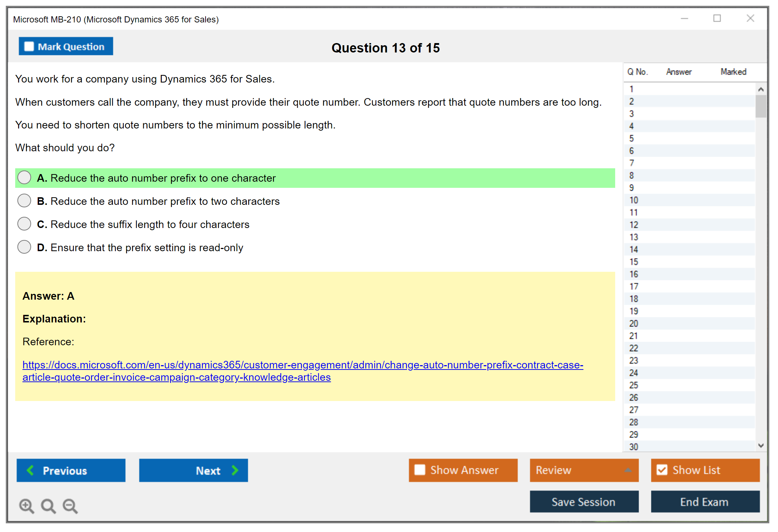The image size is (778, 532).
Task: Maximize the exam window
Action: point(717,18)
